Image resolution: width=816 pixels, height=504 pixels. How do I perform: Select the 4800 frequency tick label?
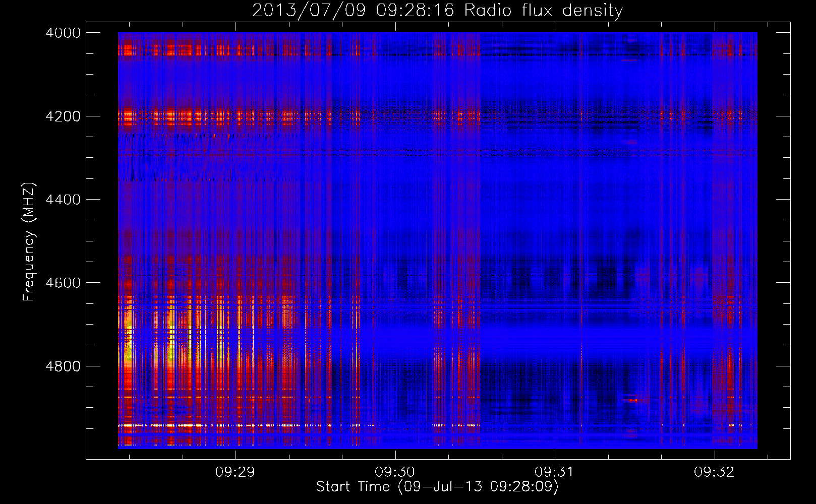[63, 366]
